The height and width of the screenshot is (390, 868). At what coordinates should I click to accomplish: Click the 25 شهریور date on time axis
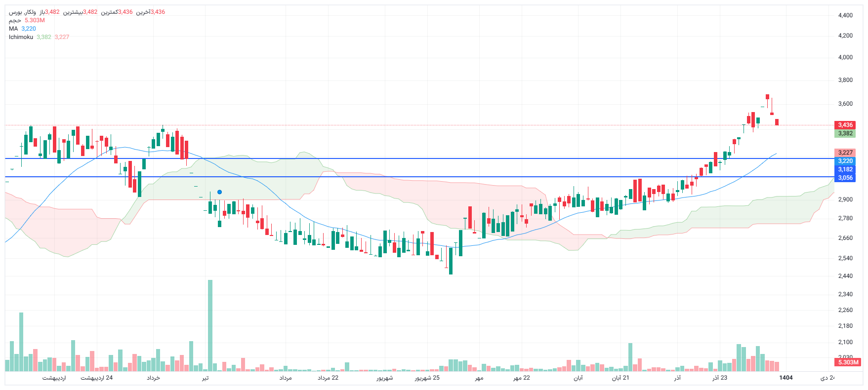tap(427, 378)
